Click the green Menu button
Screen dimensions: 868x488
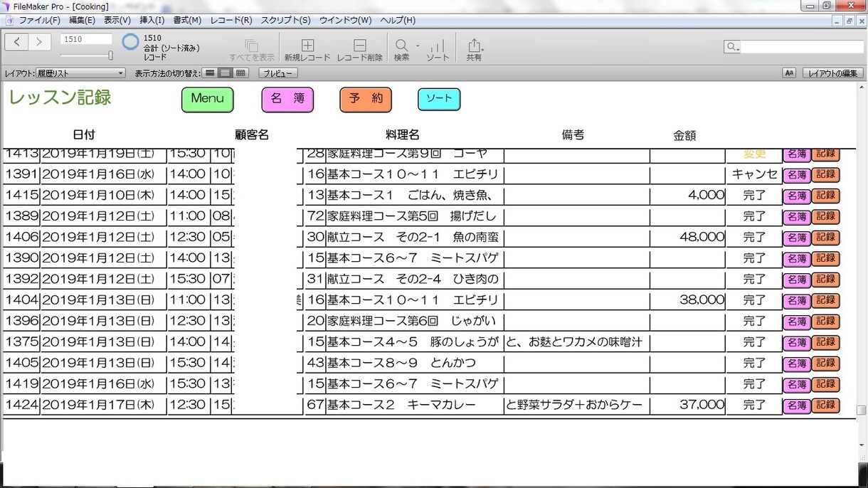pyautogui.click(x=208, y=100)
